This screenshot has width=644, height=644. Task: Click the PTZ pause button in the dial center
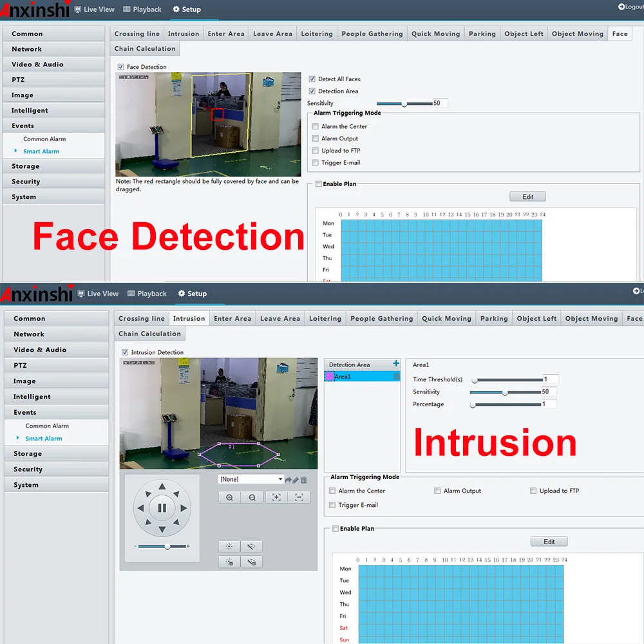tap(162, 508)
